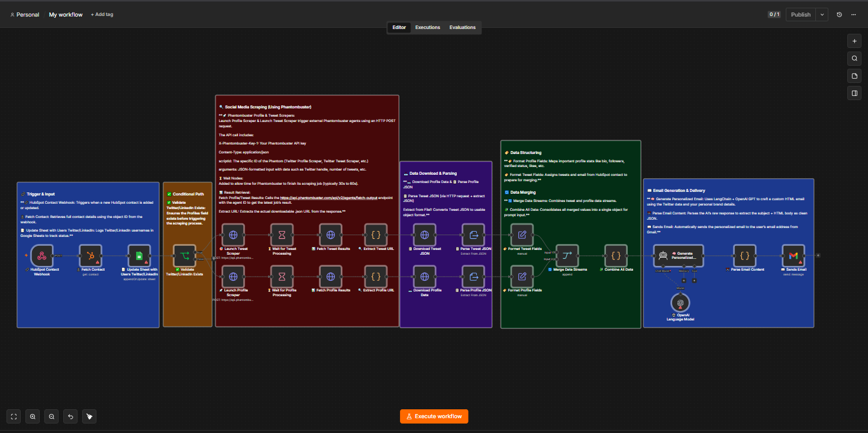Zoom in on the workflow canvas
This screenshot has height=433, width=868.
(33, 416)
